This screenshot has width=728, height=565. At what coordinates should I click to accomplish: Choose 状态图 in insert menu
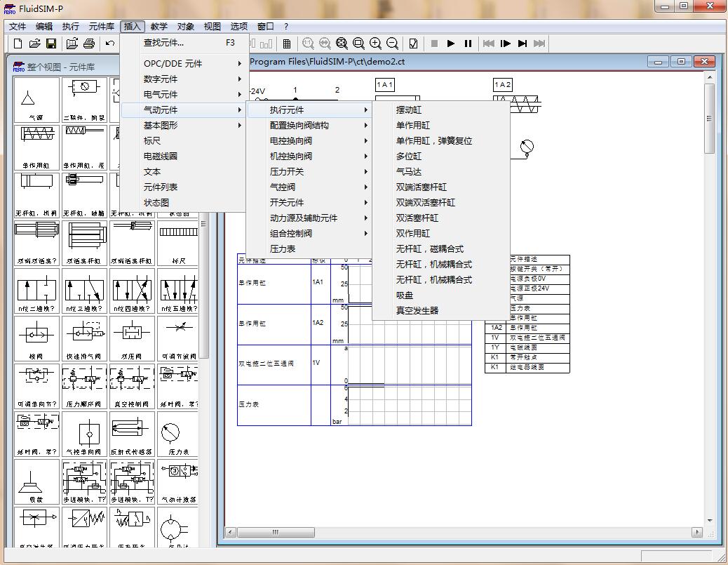coord(183,203)
